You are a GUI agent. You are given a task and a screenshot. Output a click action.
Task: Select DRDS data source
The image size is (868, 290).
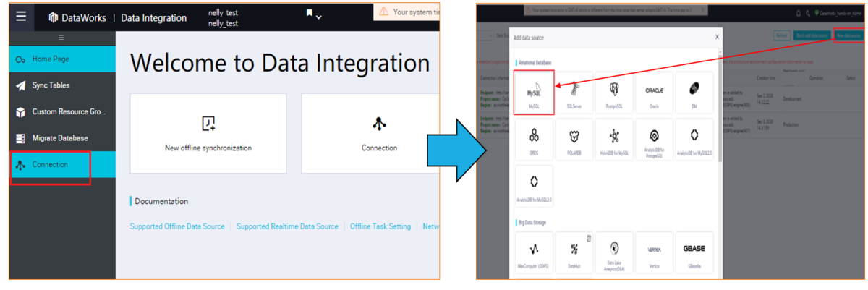click(534, 139)
